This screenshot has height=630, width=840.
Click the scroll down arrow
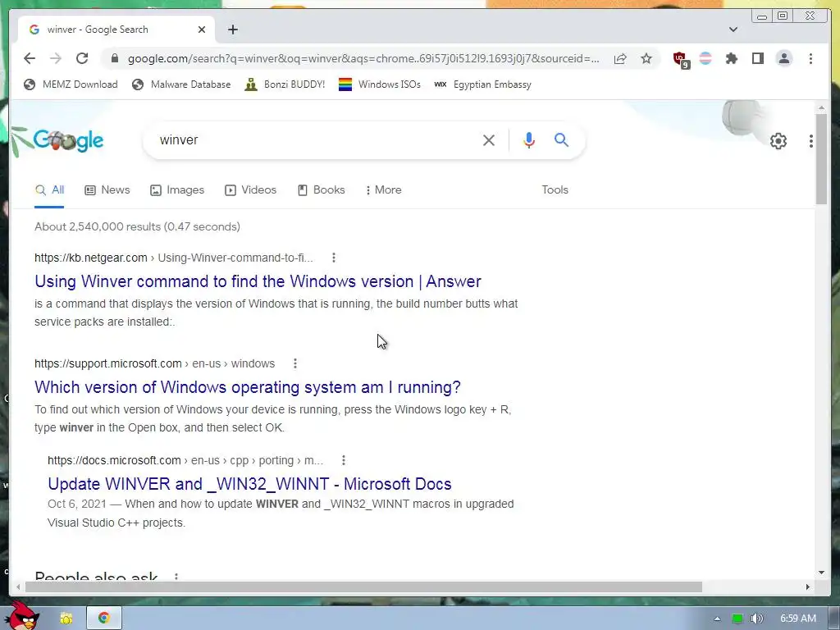[x=821, y=573]
